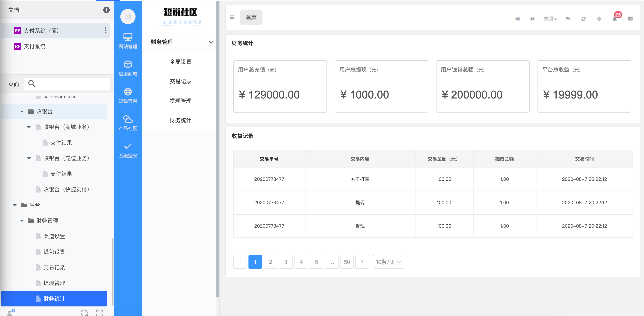Click the bottom-left help mascot icon
Screen dimensions: 644x316
click(11, 312)
